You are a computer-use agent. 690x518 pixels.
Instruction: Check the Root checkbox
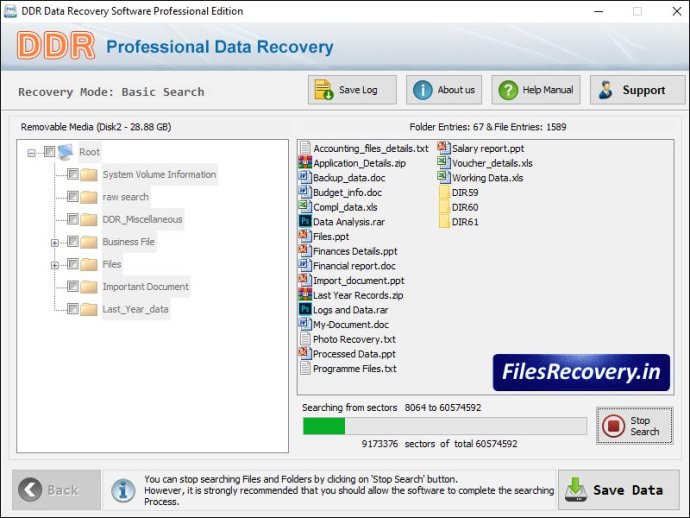[49, 152]
